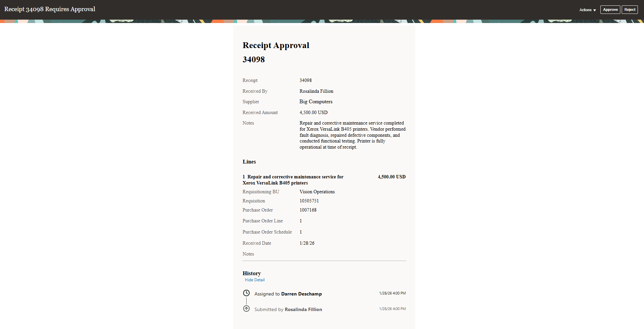Hide the approval history detail

(x=255, y=280)
